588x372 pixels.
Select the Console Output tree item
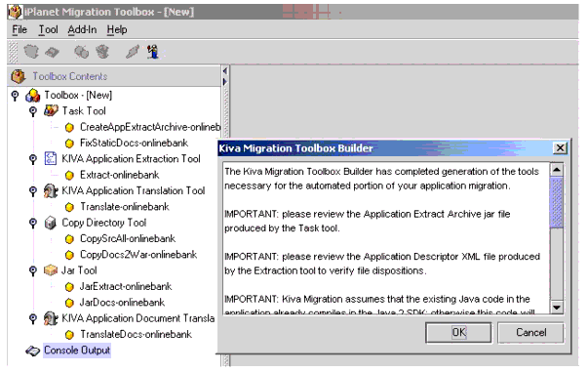point(77,351)
